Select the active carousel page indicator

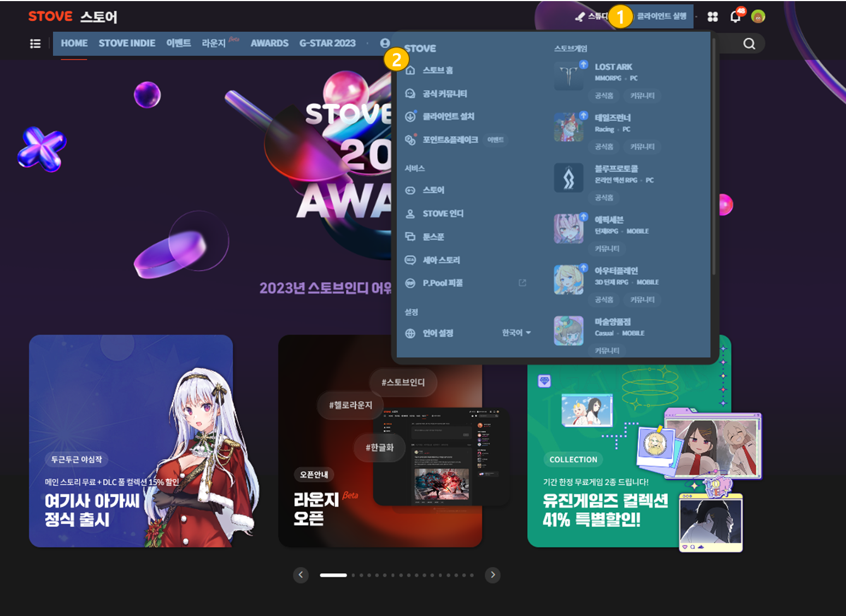(333, 575)
